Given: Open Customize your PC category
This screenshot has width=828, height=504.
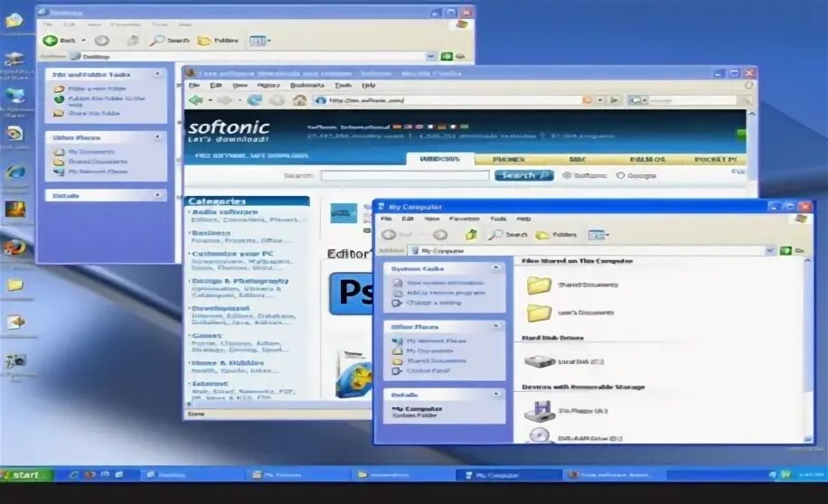Looking at the screenshot, I should coord(232,254).
